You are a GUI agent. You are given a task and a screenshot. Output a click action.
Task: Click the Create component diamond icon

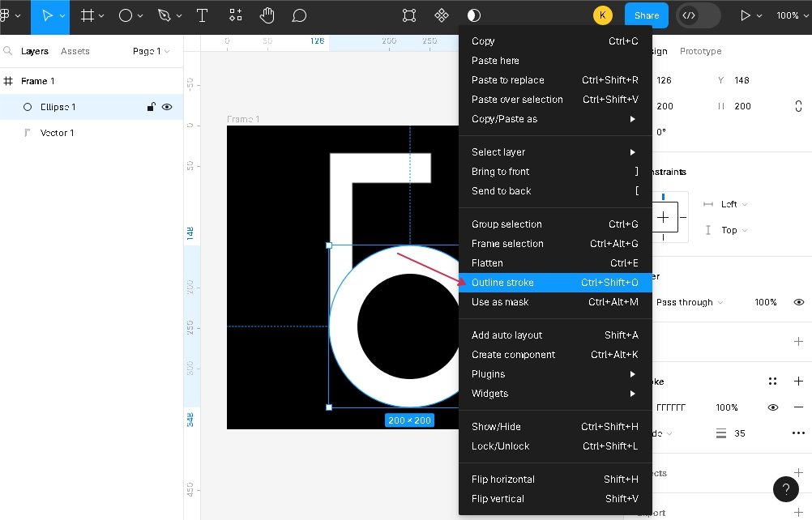tap(442, 15)
